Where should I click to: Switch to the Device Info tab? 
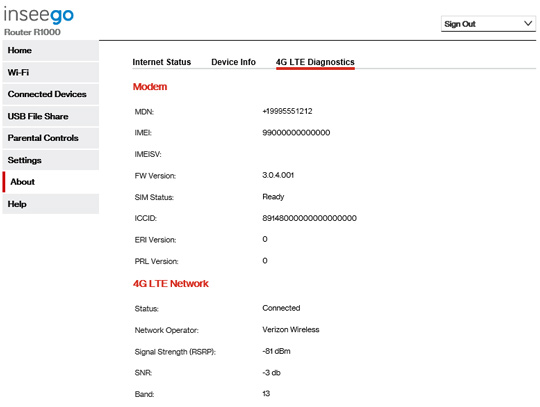click(x=233, y=62)
